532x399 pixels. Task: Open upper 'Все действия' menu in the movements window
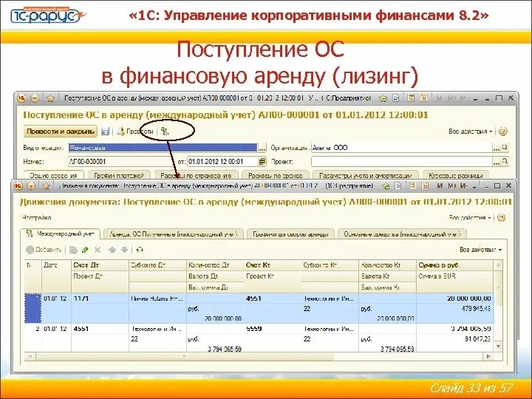(470, 217)
